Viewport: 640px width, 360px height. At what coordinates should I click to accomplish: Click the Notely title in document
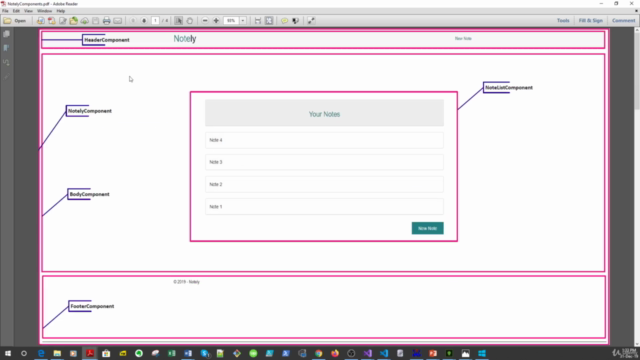[185, 39]
